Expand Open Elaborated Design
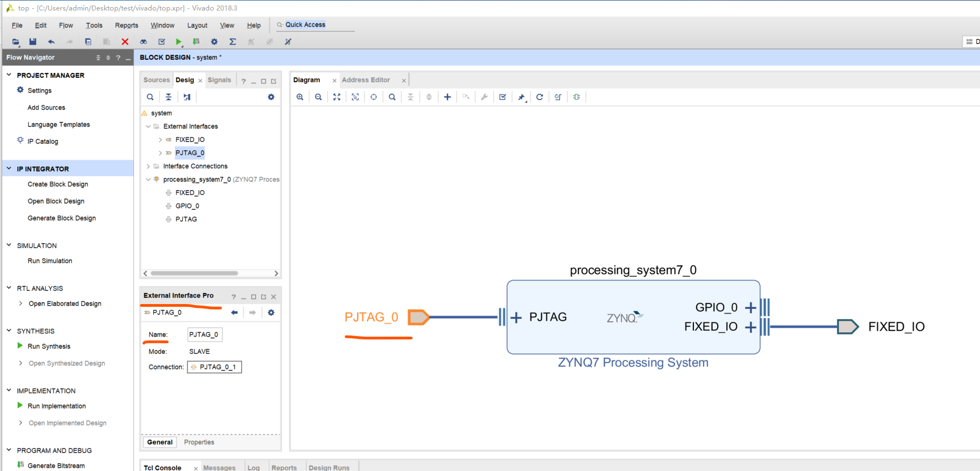 click(20, 303)
